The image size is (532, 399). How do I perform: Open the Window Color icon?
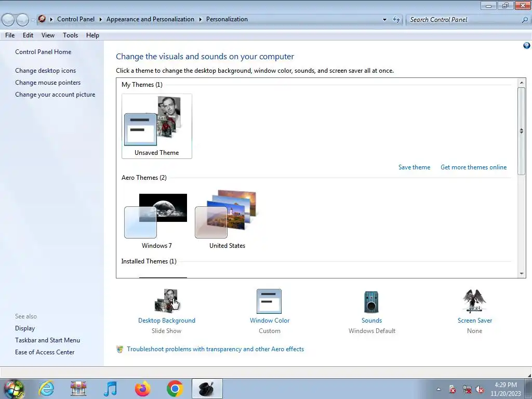point(269,301)
